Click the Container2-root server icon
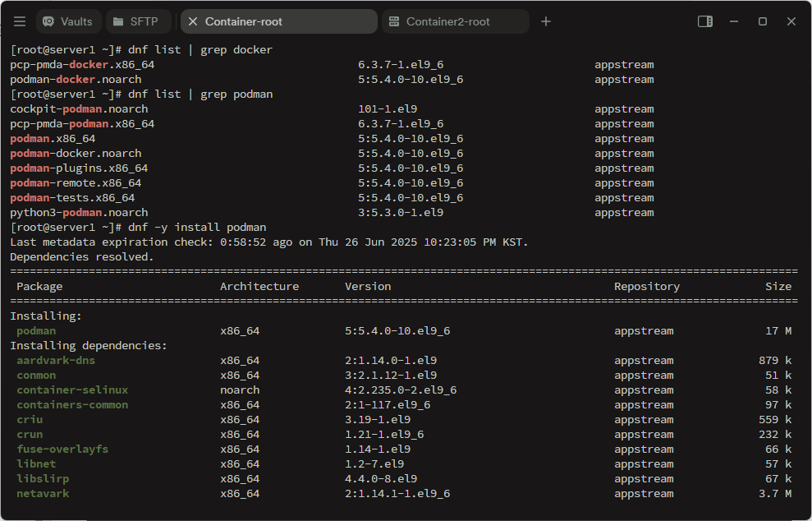The height and width of the screenshot is (521, 812). (x=394, y=21)
